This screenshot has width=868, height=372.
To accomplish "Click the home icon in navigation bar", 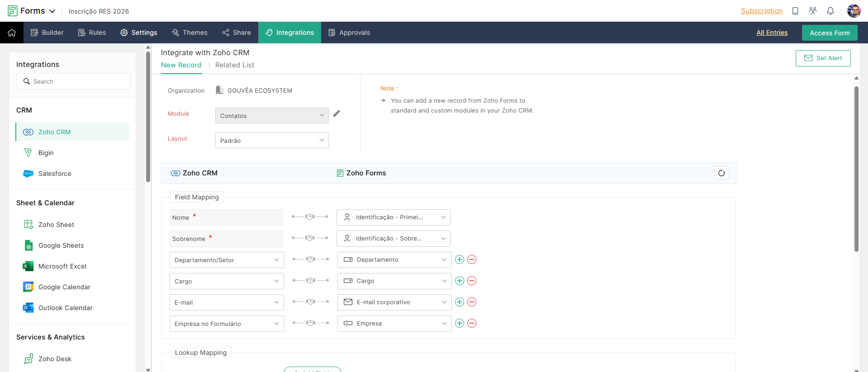I will pos(12,33).
